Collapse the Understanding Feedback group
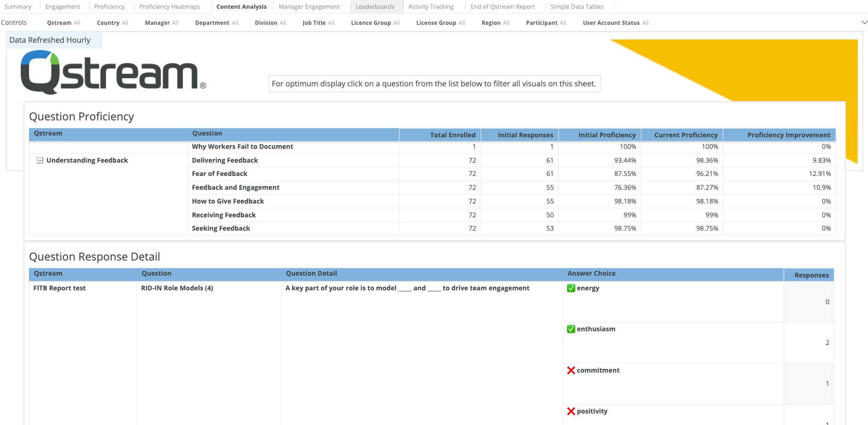This screenshot has height=425, width=868. [x=40, y=160]
